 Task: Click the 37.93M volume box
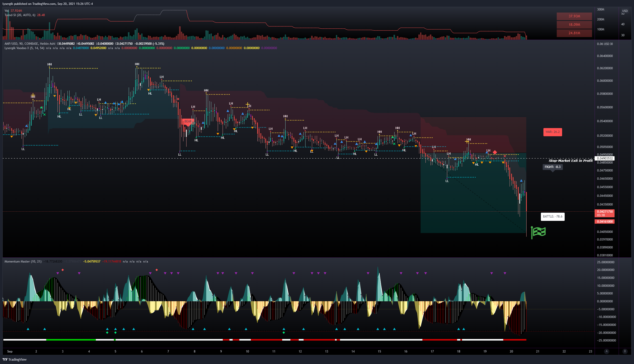tap(574, 16)
